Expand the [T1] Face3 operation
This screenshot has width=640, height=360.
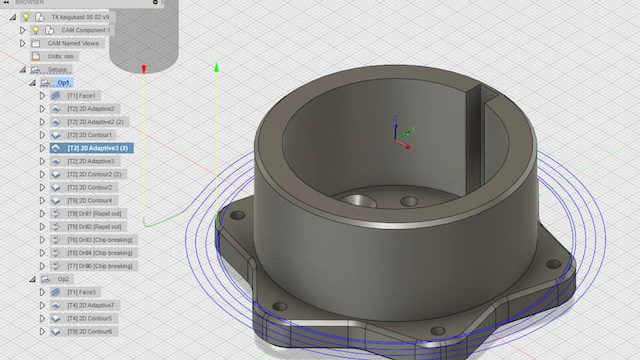click(x=42, y=292)
